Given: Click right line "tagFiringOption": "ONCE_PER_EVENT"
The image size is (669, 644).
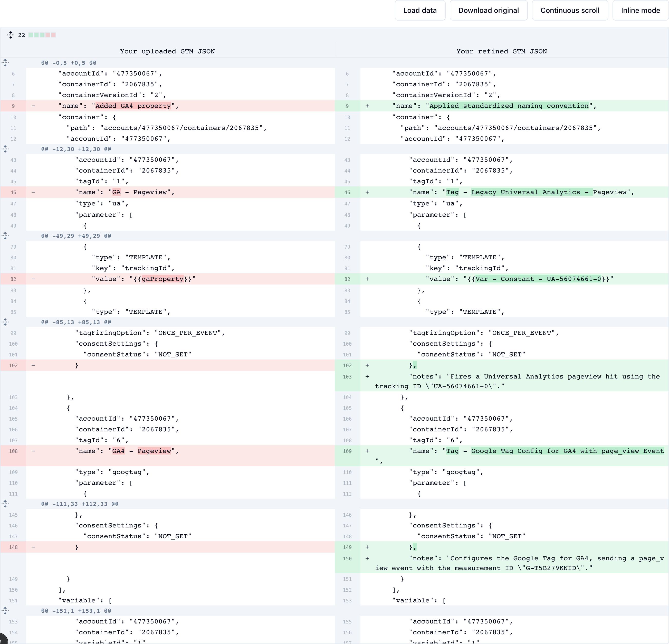Looking at the screenshot, I should (x=484, y=333).
